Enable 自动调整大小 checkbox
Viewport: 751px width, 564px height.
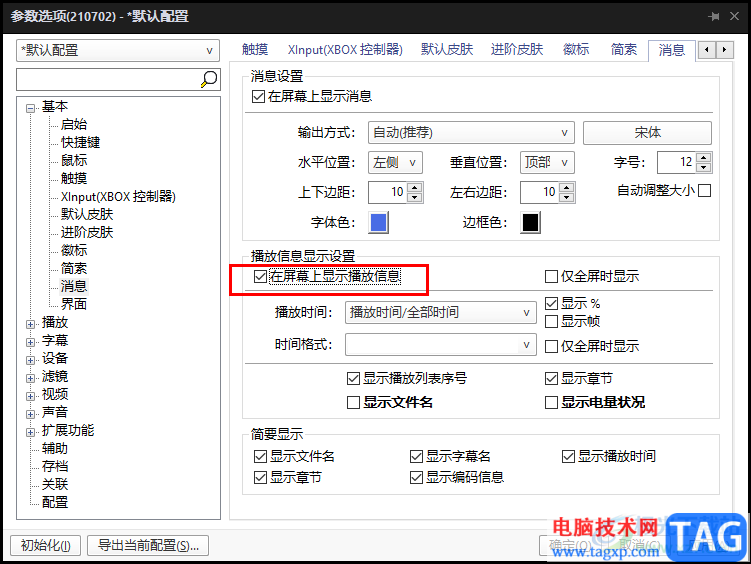[705, 191]
